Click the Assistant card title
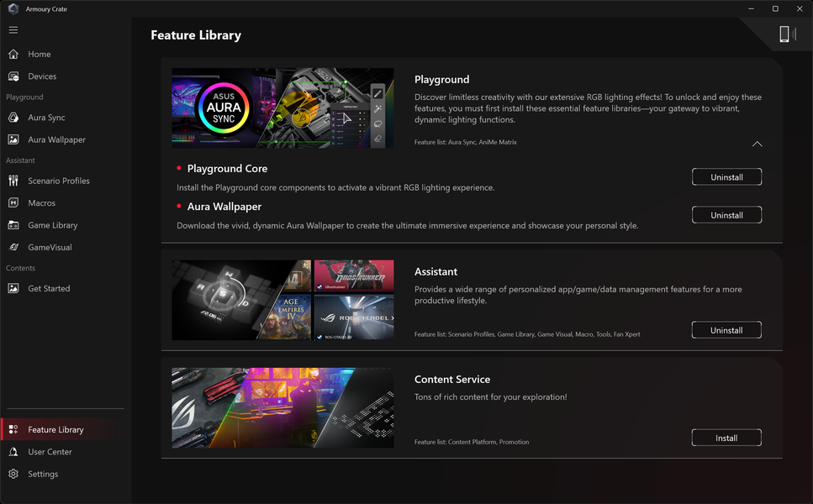This screenshot has height=504, width=813. tap(436, 271)
